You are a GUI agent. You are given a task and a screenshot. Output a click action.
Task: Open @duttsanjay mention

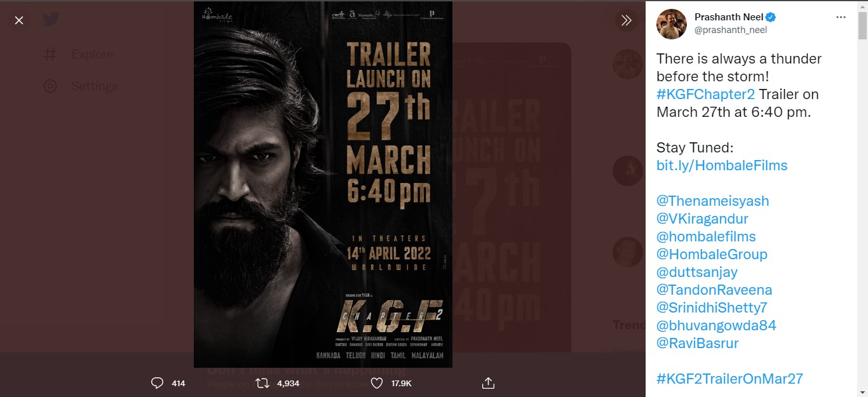tap(697, 272)
